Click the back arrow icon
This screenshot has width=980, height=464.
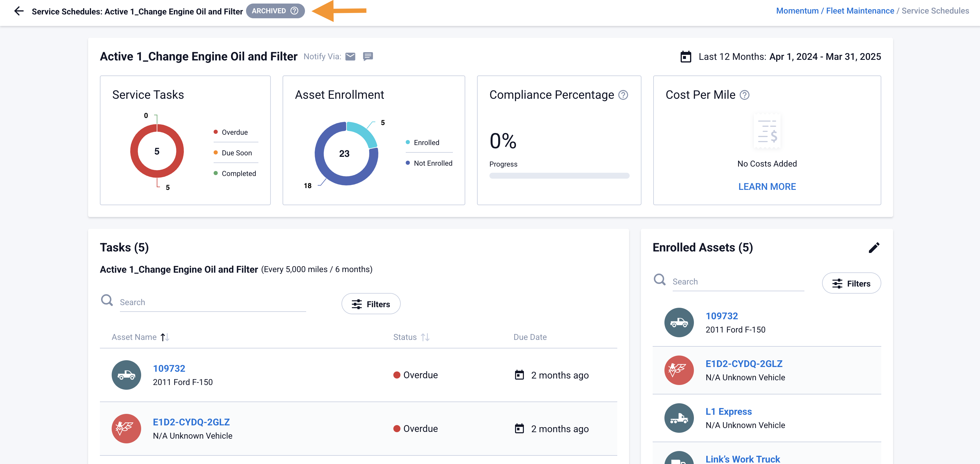pyautogui.click(x=19, y=11)
